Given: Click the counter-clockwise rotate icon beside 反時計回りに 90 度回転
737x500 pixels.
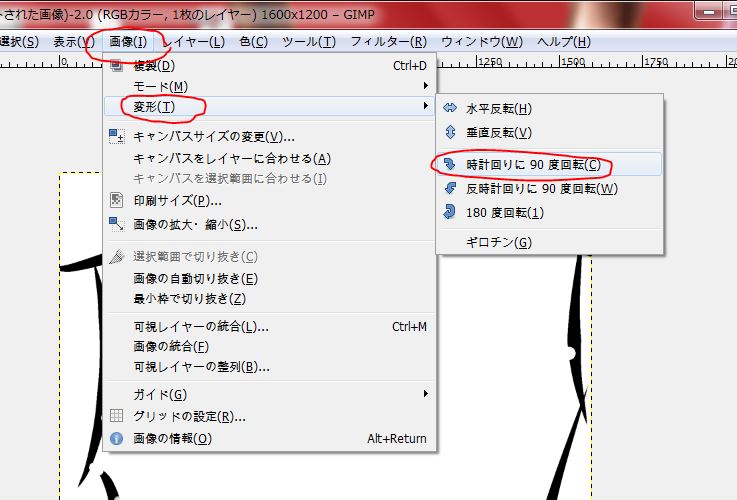Looking at the screenshot, I should click(x=450, y=188).
